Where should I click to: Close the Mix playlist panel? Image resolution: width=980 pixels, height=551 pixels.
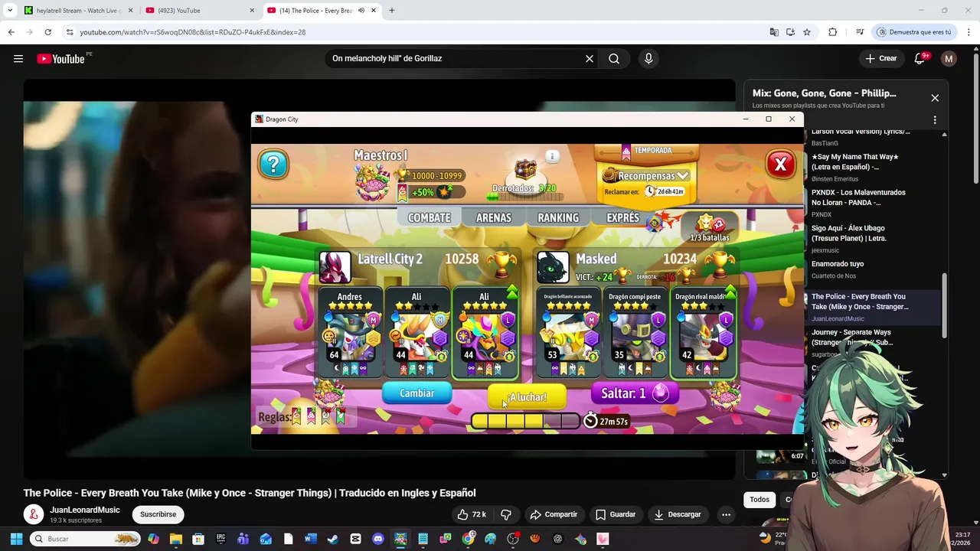pos(935,98)
